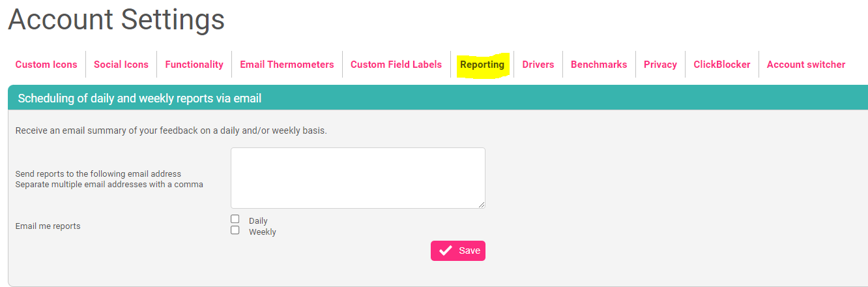Click the Scheduling reports section header
Image resolution: width=868 pixels, height=287 pixels.
tap(438, 98)
